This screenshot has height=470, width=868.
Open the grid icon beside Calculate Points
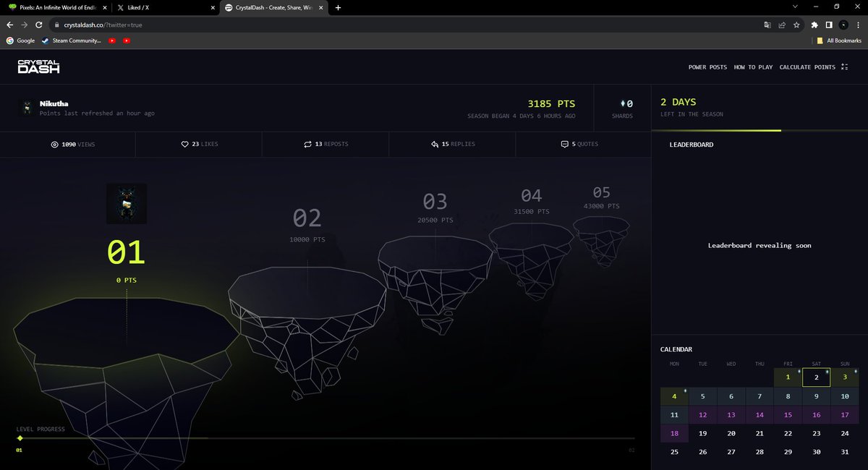[x=843, y=67]
